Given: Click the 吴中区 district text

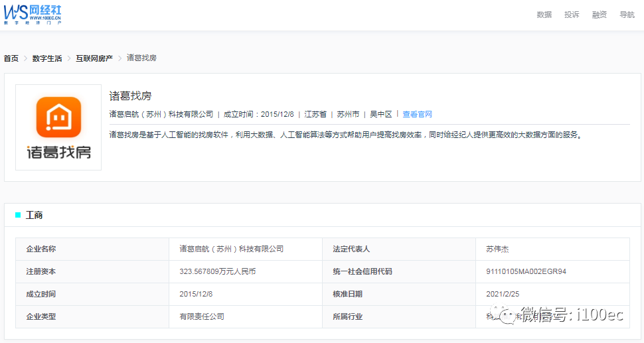Looking at the screenshot, I should click(381, 114).
